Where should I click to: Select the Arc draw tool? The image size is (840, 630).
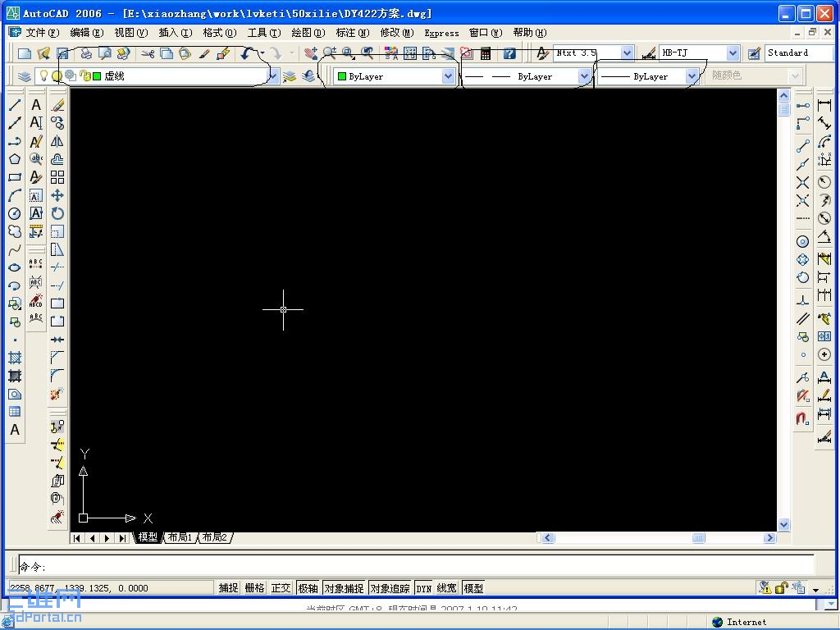coord(15,195)
